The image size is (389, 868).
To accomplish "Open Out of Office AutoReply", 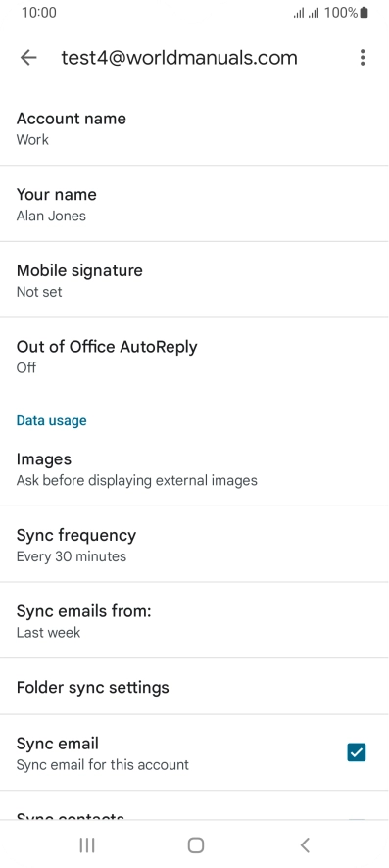I will click(194, 356).
